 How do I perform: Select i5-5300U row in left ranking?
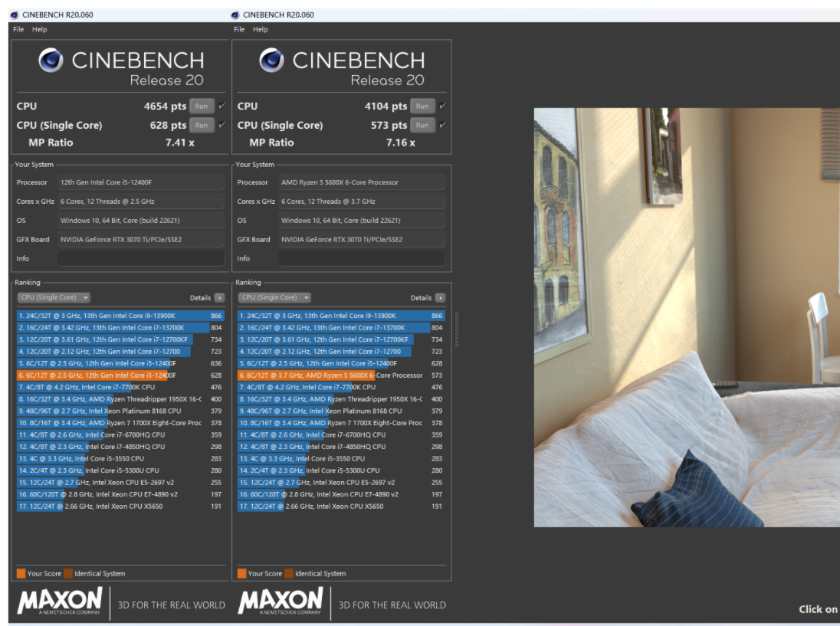120,470
